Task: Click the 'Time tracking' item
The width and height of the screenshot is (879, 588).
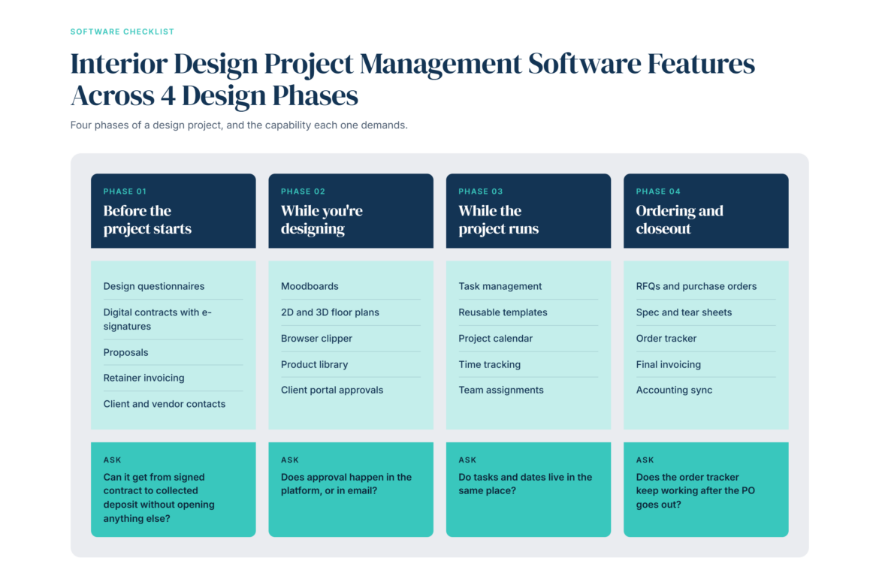Action: (x=489, y=364)
